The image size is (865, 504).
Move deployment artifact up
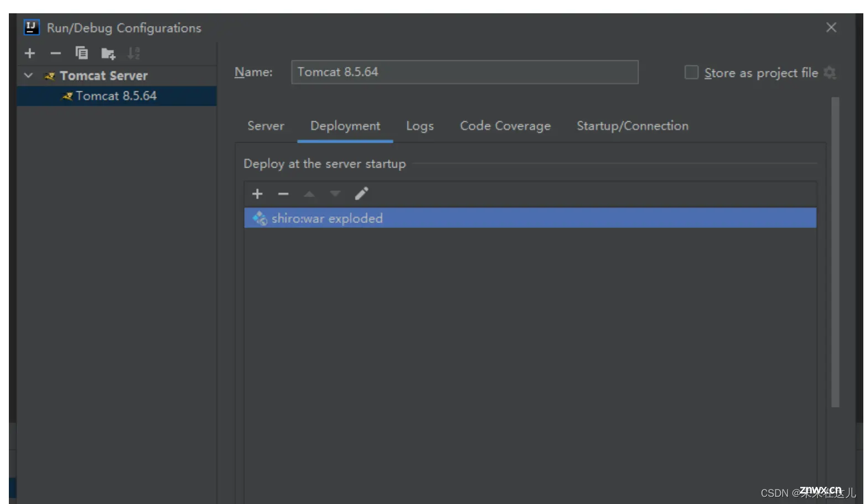click(309, 194)
